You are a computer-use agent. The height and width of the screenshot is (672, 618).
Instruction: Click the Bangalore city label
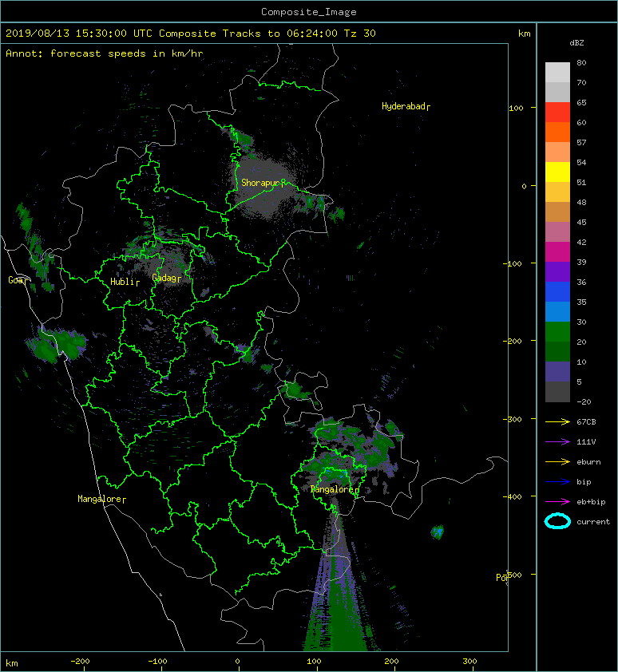335,489
